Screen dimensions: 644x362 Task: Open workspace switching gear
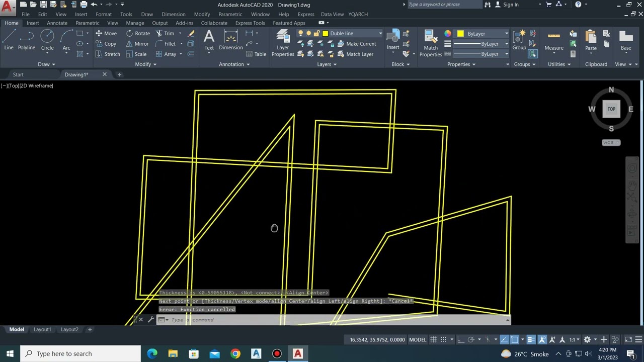587,340
